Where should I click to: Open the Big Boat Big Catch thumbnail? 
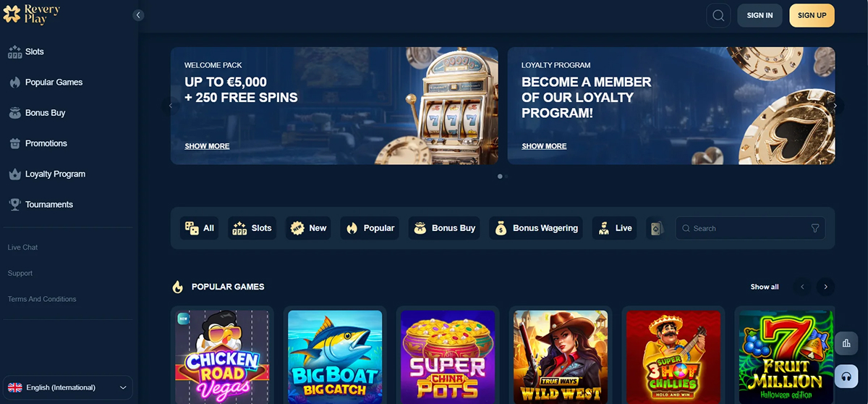tap(335, 357)
